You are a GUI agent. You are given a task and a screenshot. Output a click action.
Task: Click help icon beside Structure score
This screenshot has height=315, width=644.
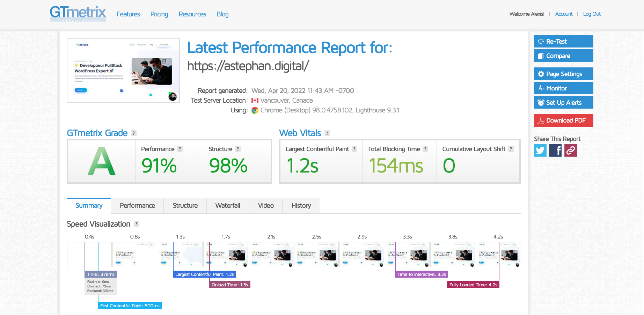[238, 149]
